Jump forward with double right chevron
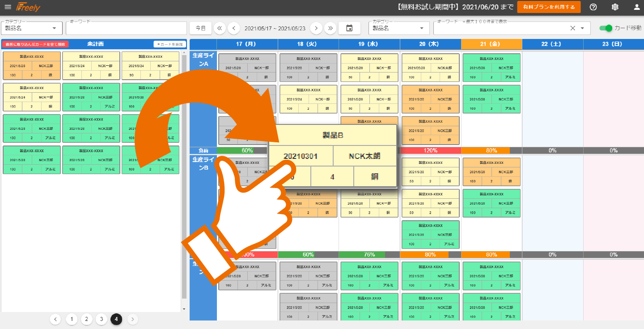644x329 pixels. [x=330, y=28]
